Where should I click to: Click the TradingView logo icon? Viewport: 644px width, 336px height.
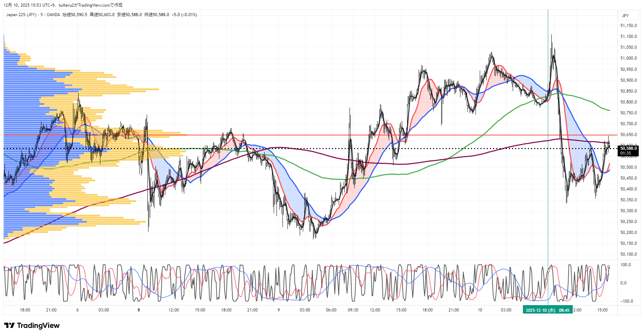coord(9,325)
